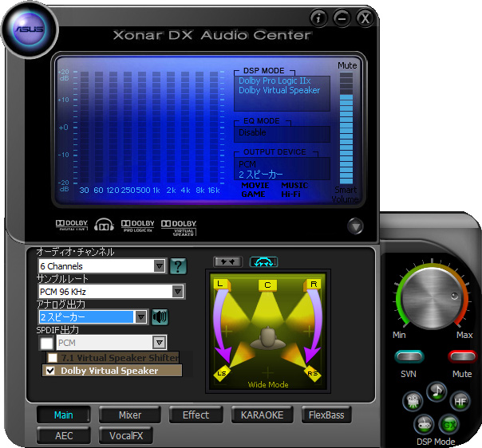Viewport: 482px width, 448px height.
Task: Open the information (i) button
Action: (x=318, y=18)
